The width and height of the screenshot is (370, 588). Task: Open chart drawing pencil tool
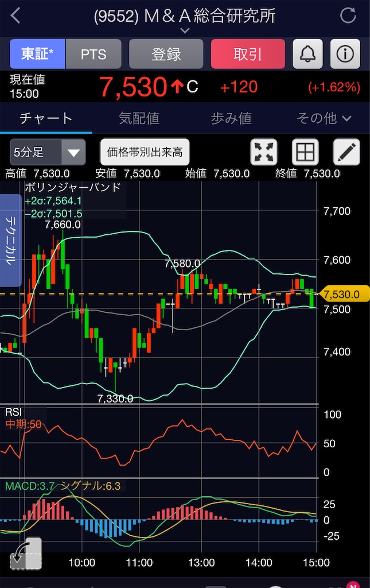click(x=347, y=152)
